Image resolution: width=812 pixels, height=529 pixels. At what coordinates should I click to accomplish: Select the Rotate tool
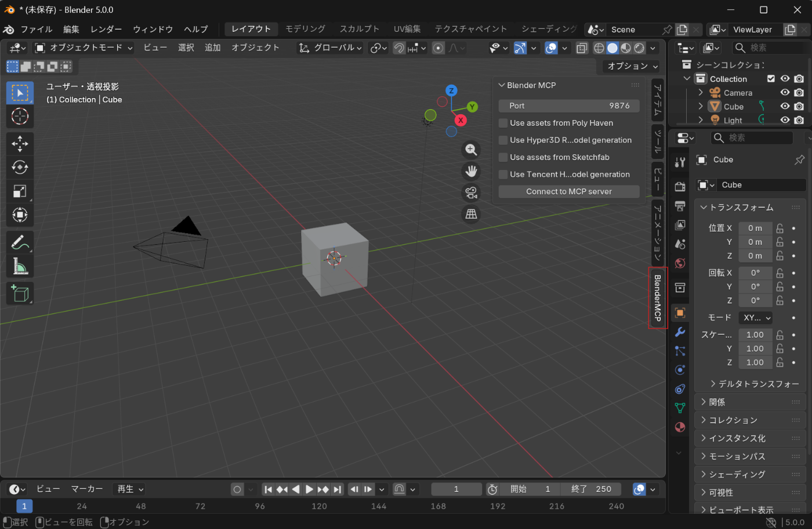coord(20,167)
